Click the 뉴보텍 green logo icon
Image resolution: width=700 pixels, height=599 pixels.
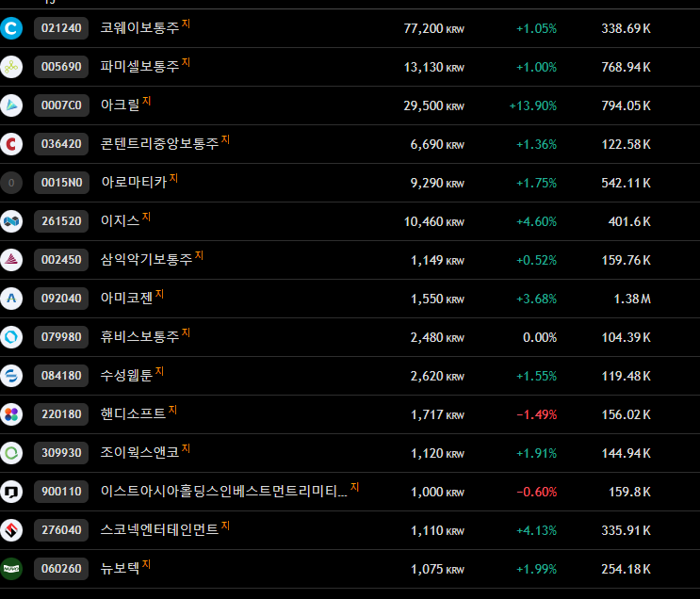11,569
